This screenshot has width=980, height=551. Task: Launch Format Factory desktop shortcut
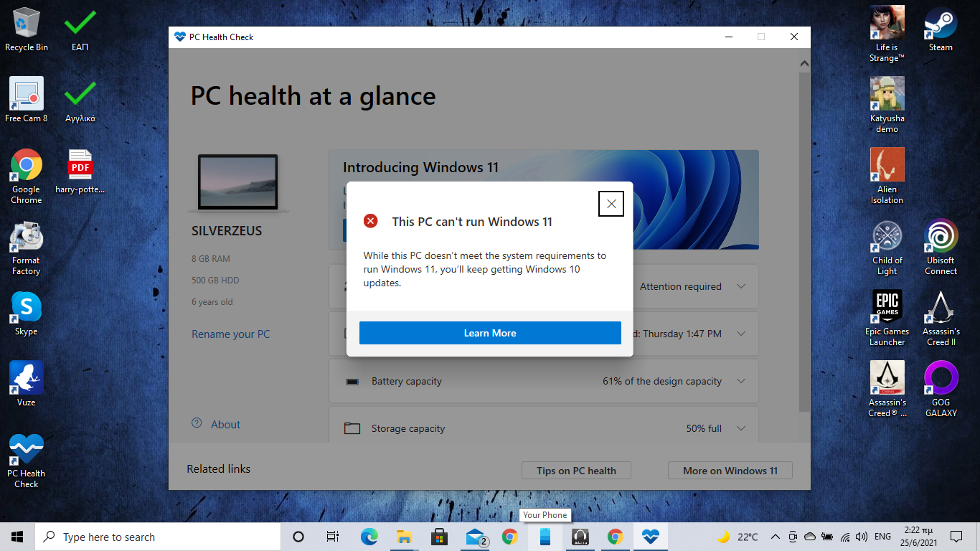click(x=27, y=248)
